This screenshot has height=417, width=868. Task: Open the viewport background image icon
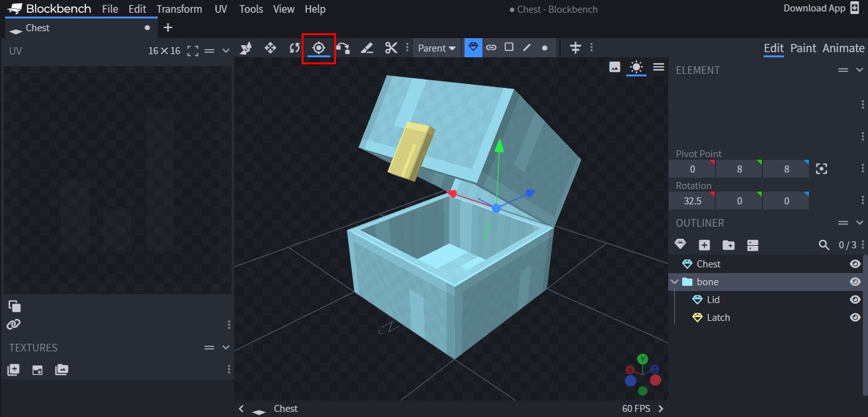pos(615,67)
